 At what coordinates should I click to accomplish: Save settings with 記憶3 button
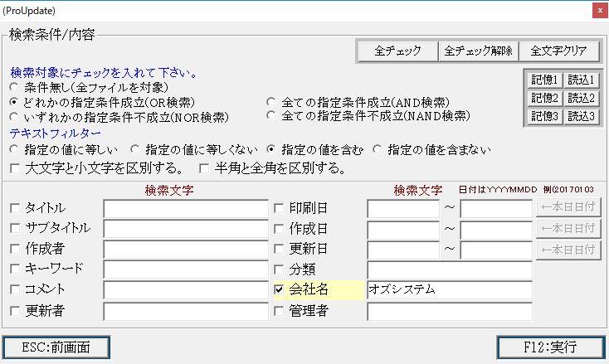click(544, 116)
